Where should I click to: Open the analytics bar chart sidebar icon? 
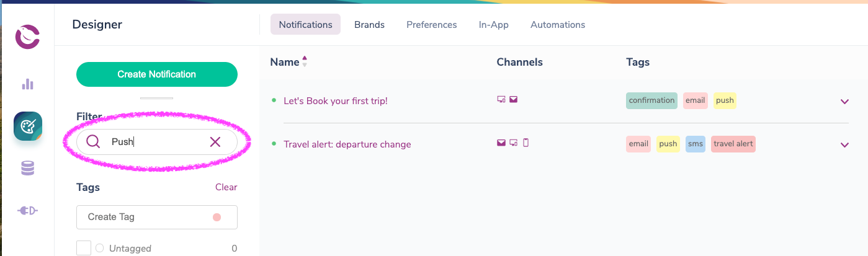tap(28, 84)
